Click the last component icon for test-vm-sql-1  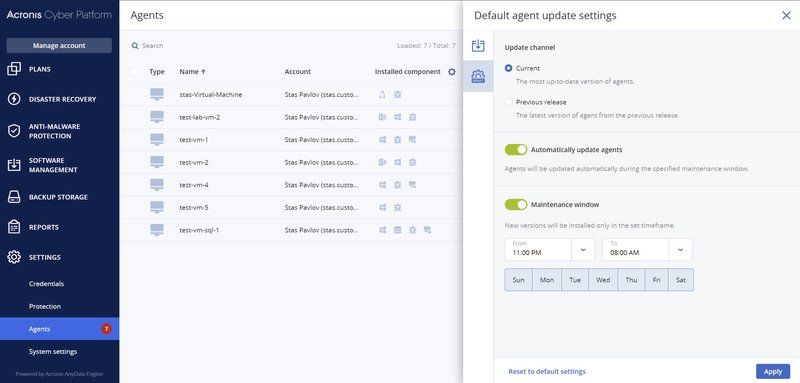point(427,230)
